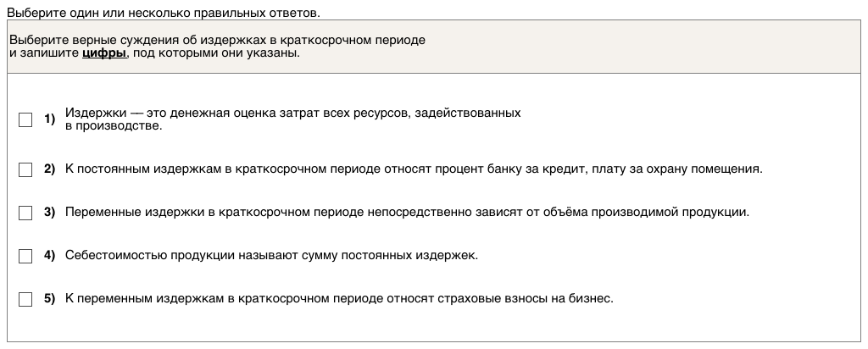
Task: Tick the checkbox for answer option 1
Action: [x=25, y=120]
